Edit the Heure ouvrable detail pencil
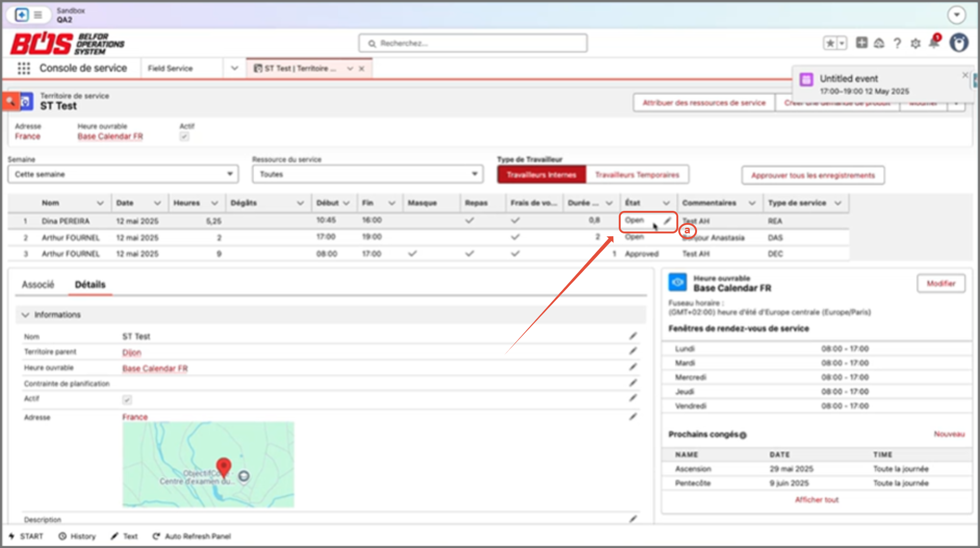The width and height of the screenshot is (980, 548). click(633, 367)
